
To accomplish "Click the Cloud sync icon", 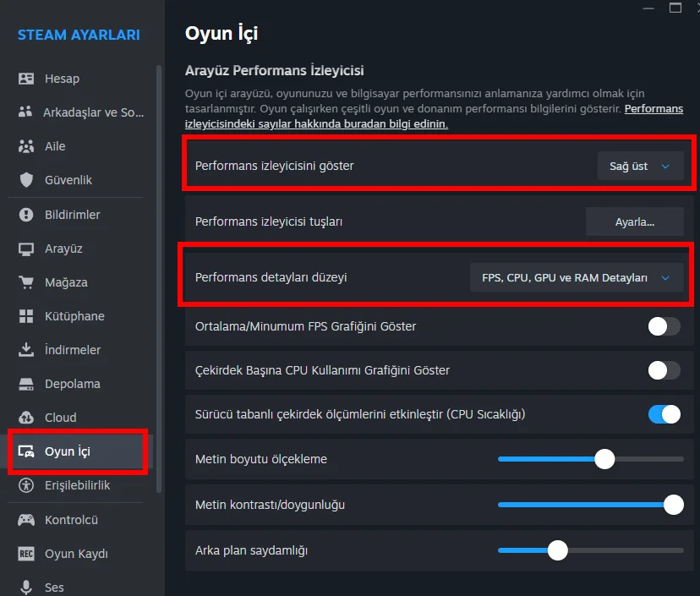I will click(26, 418).
